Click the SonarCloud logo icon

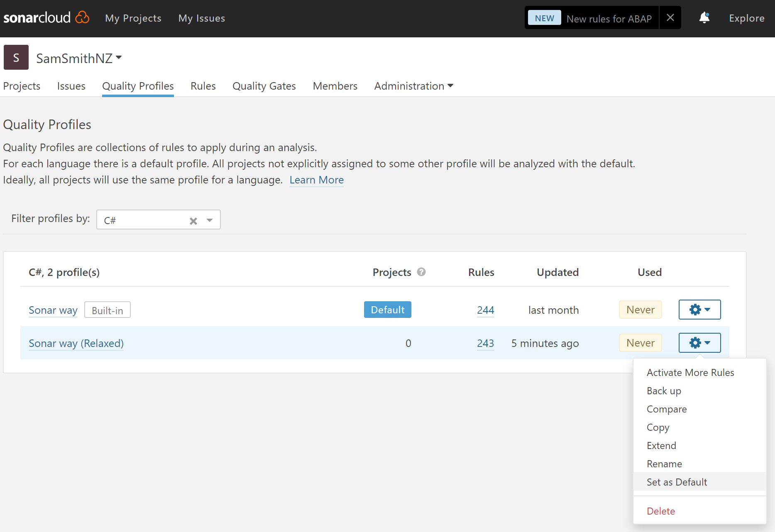tap(82, 17)
